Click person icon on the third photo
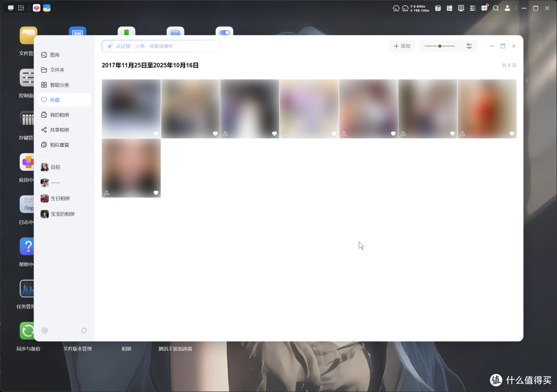The image size is (557, 392). (225, 134)
